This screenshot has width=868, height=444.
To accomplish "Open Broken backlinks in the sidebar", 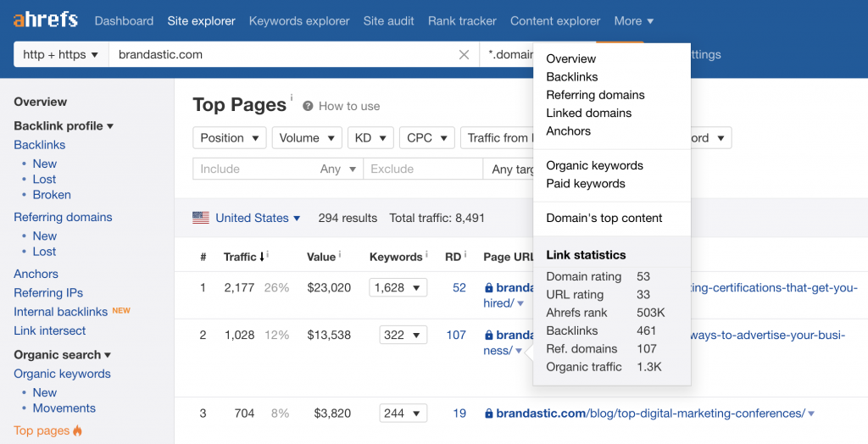I will [x=52, y=195].
